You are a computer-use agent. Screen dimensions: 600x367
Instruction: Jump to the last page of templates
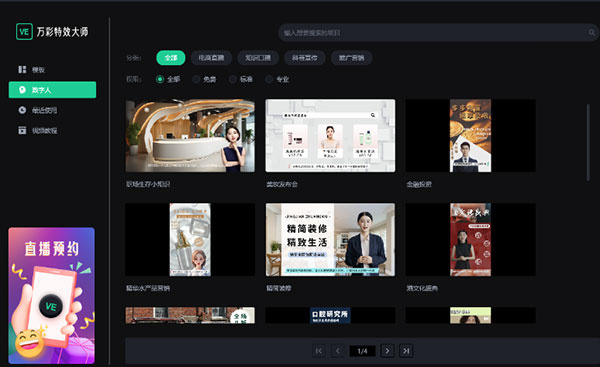coord(406,351)
